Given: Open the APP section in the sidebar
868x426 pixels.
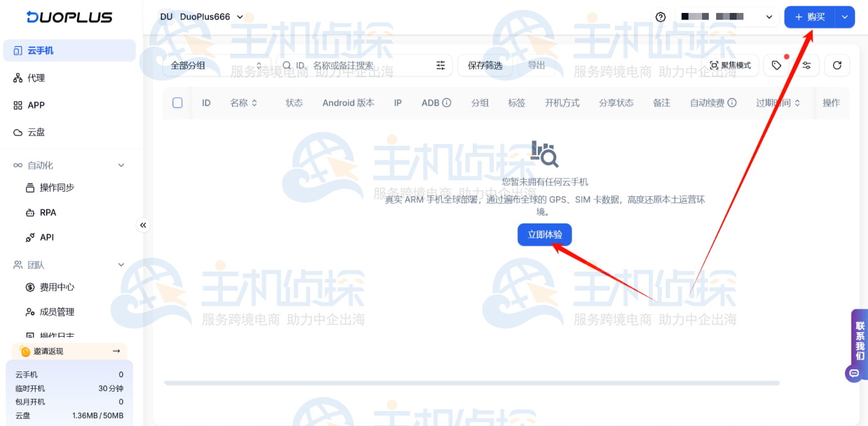Looking at the screenshot, I should pyautogui.click(x=35, y=105).
